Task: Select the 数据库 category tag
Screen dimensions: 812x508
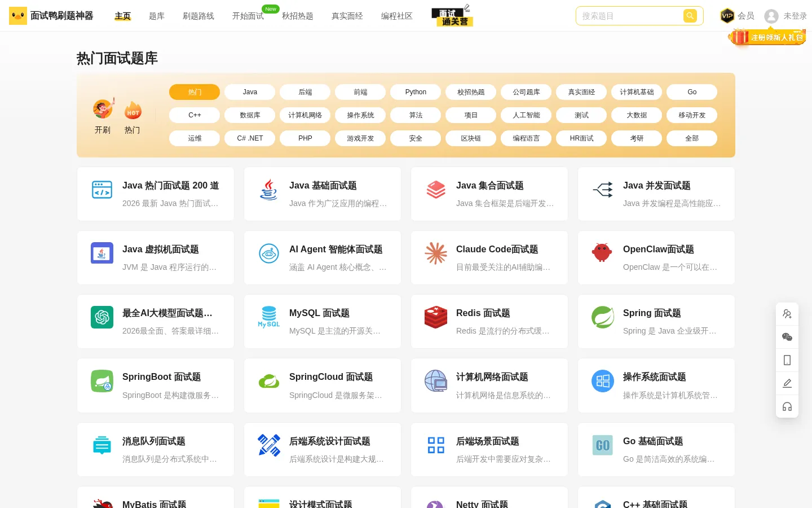Action: tap(250, 115)
